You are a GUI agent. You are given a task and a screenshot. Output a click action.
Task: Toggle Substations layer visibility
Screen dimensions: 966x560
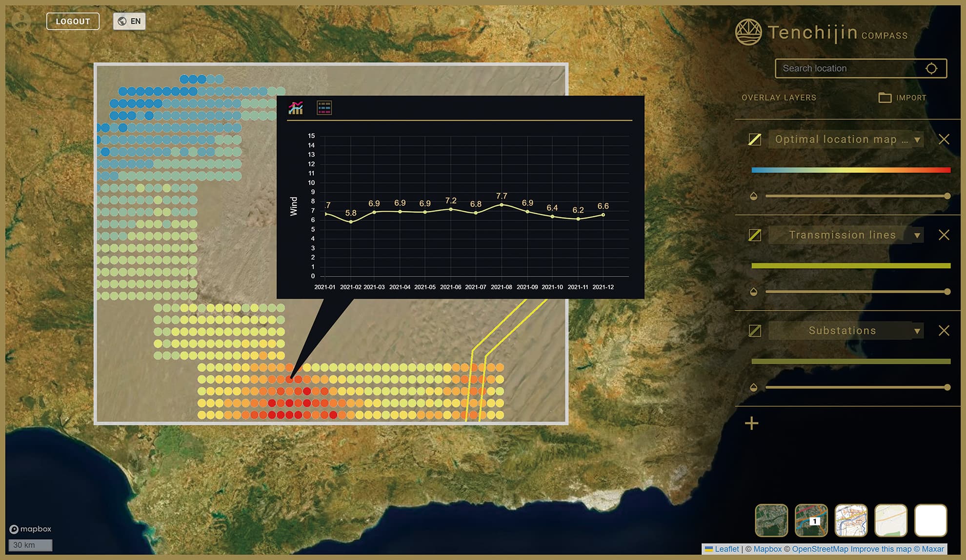[755, 331]
